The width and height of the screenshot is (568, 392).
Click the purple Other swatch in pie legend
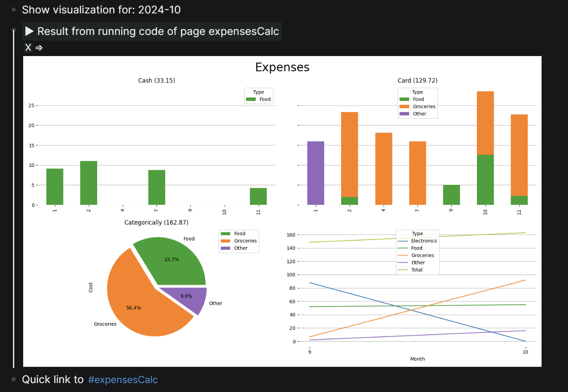click(225, 248)
